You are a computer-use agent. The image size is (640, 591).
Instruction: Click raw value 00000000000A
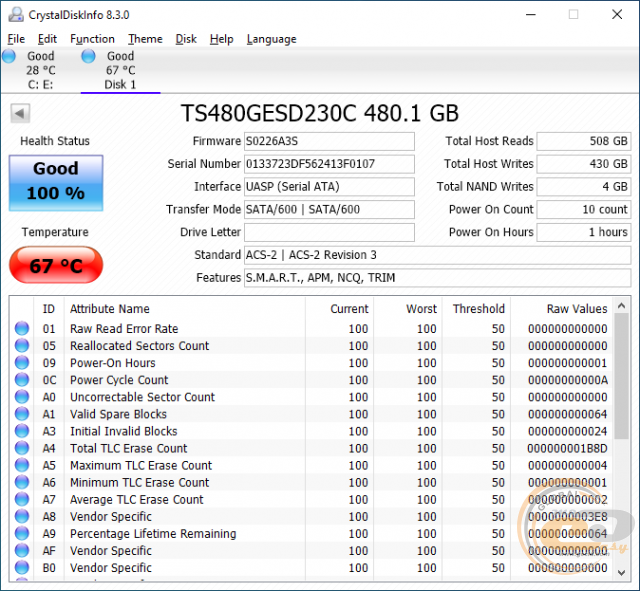tap(567, 380)
